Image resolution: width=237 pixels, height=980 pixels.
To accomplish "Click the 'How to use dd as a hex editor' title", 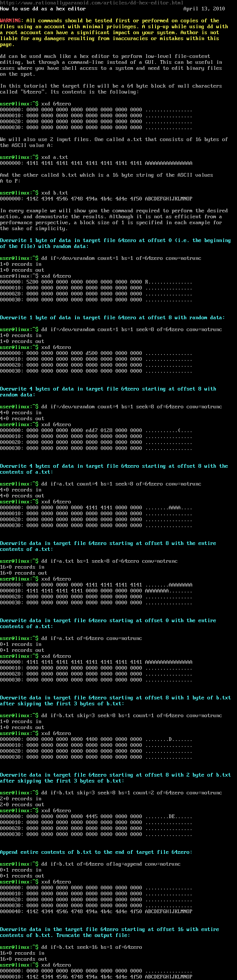I will click(43, 9).
